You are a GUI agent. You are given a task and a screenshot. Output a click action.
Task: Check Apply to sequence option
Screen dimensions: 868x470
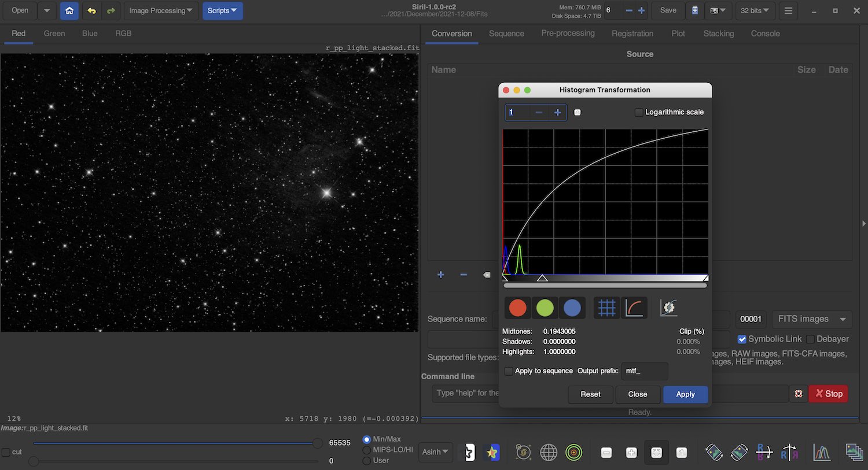coord(509,371)
